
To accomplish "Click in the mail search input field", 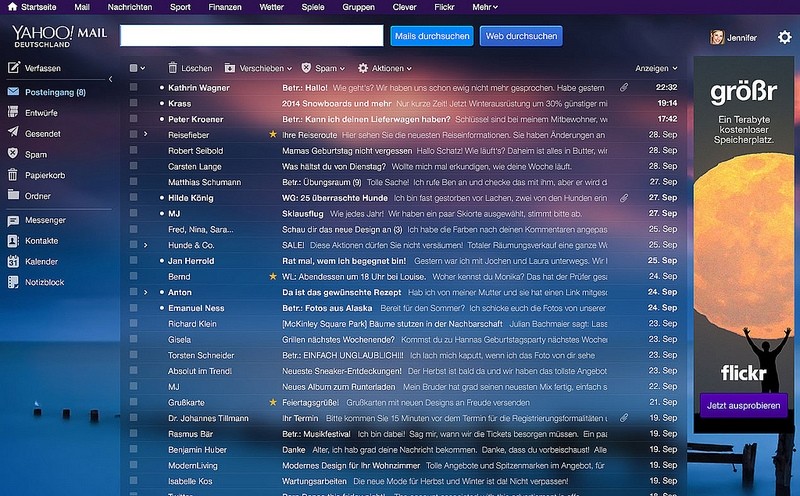I will (252, 36).
